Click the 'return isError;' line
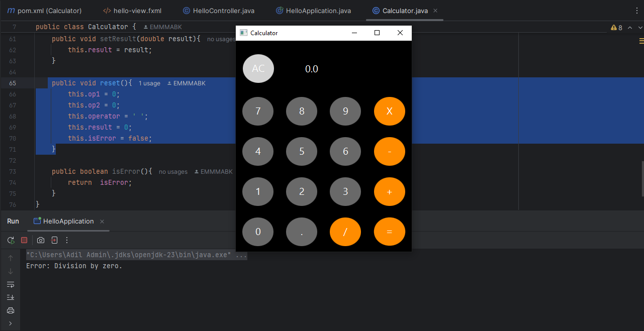 point(100,182)
